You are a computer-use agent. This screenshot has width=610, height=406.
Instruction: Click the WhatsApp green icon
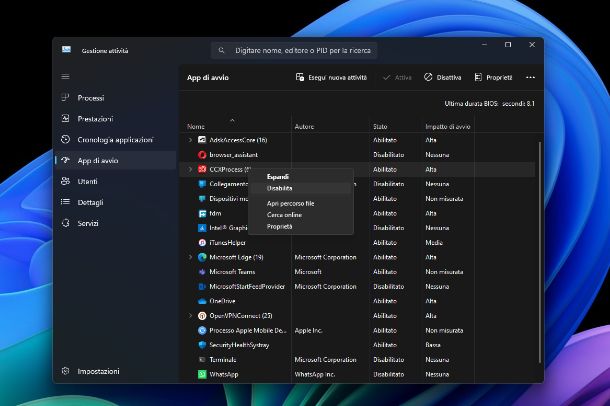(202, 374)
